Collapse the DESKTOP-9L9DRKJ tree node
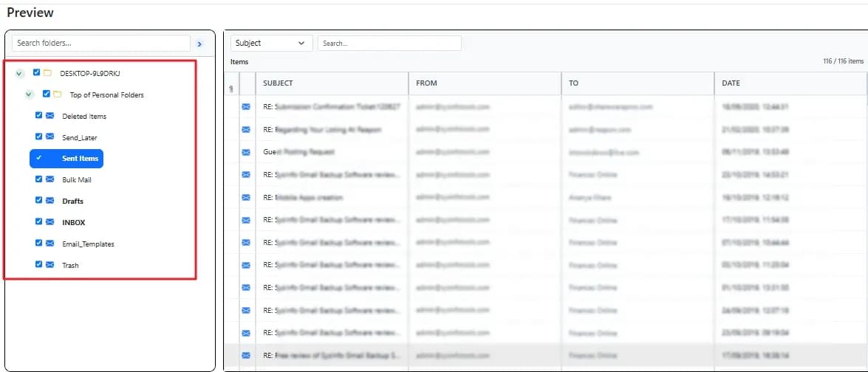This screenshot has width=868, height=372. [x=21, y=73]
